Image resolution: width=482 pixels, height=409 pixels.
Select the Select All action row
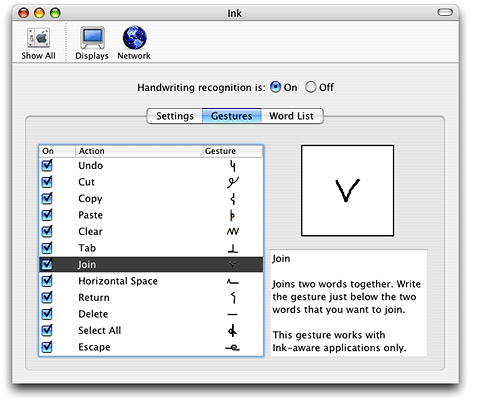click(x=151, y=330)
